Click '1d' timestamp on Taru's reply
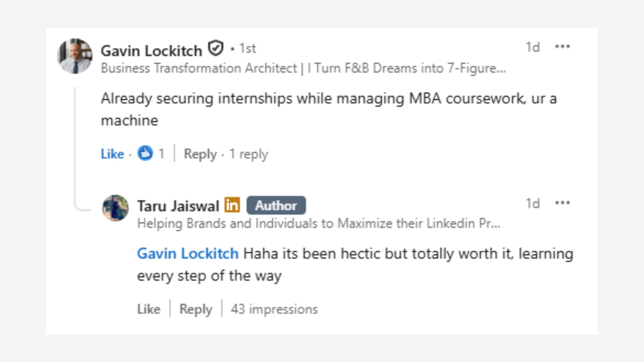The image size is (644, 362). (532, 203)
